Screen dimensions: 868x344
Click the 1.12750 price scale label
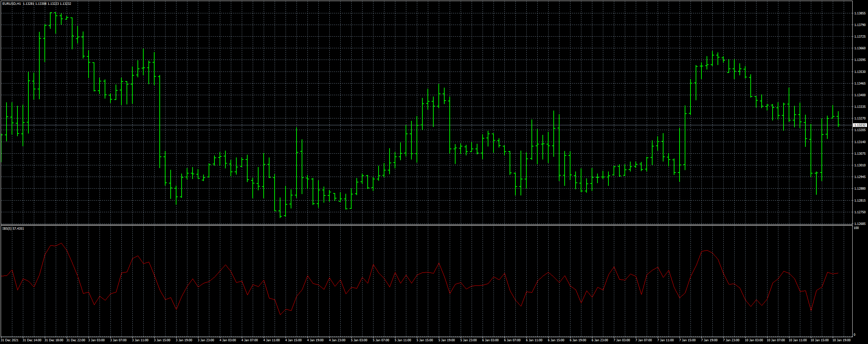860,212
